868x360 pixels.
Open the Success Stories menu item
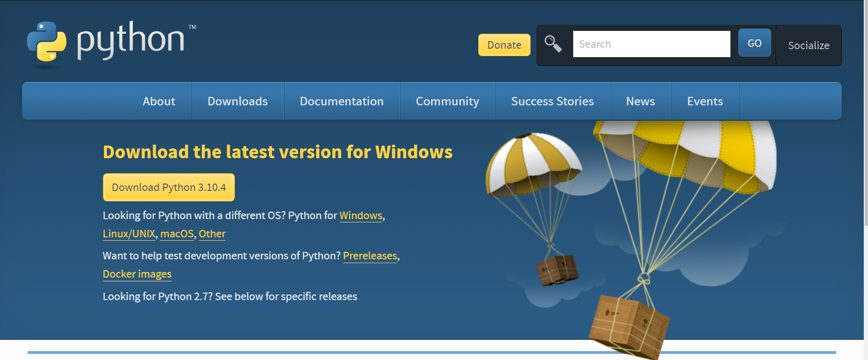pyautogui.click(x=552, y=101)
